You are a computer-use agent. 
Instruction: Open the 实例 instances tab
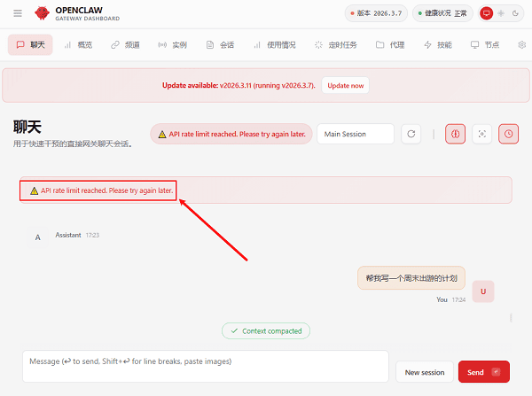(172, 45)
